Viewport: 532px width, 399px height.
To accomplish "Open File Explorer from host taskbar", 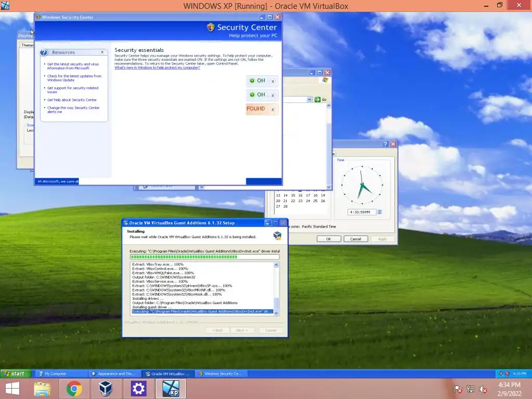I will point(42,389).
